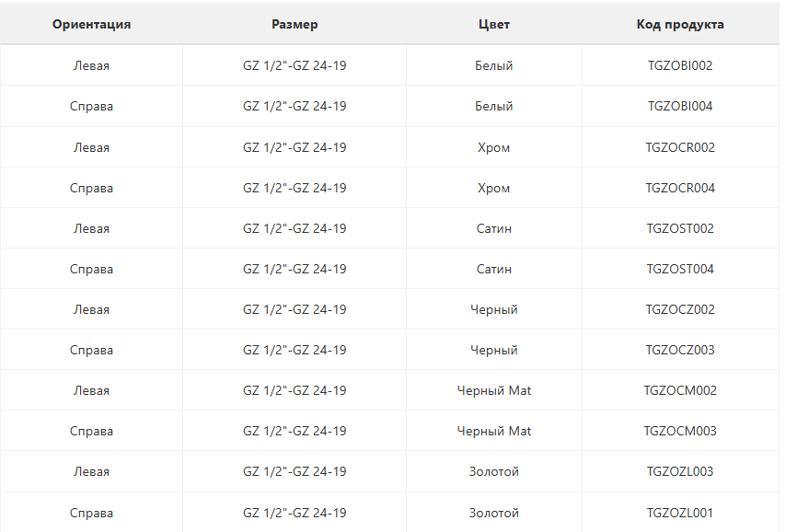
Task: Click product code TGZOCR002
Action: click(680, 147)
